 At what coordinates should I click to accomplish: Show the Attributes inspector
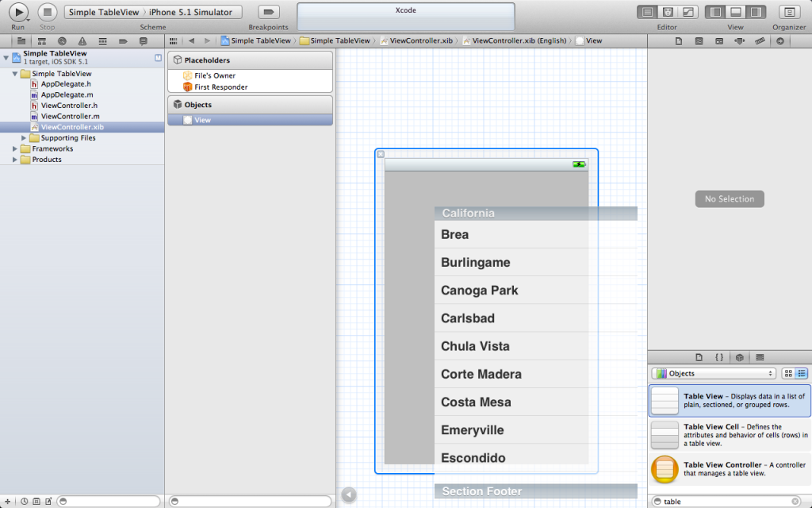(x=739, y=40)
